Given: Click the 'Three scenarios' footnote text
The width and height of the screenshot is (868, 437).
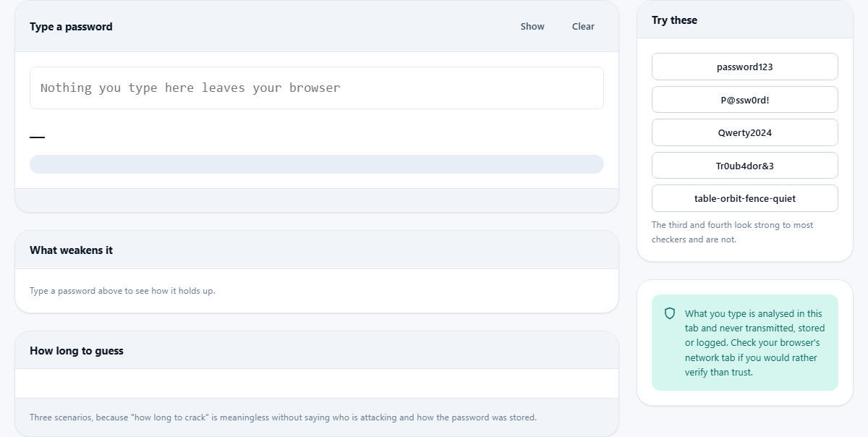Looking at the screenshot, I should (283, 417).
